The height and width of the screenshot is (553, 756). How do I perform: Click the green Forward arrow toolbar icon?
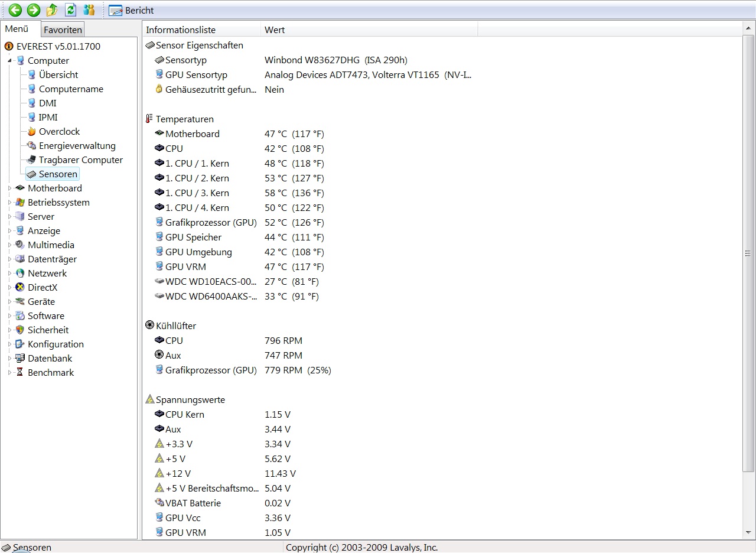34,9
